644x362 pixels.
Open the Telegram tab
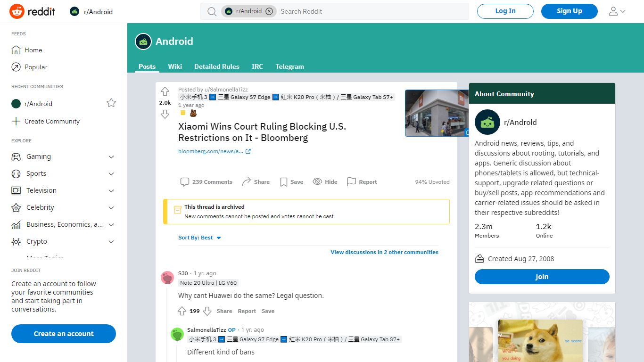[290, 66]
